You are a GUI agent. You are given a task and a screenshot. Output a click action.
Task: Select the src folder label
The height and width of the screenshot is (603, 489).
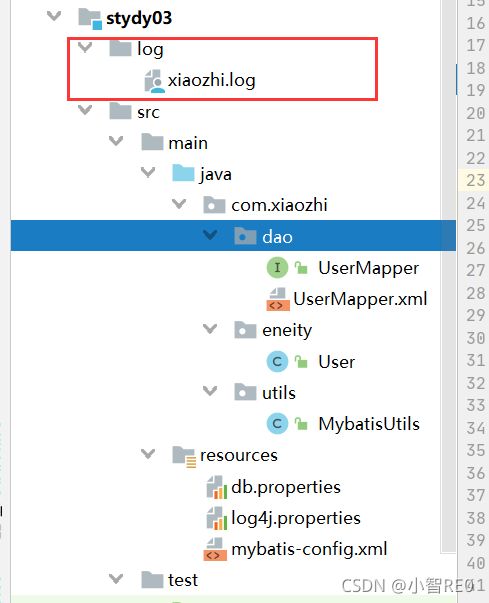pos(148,112)
